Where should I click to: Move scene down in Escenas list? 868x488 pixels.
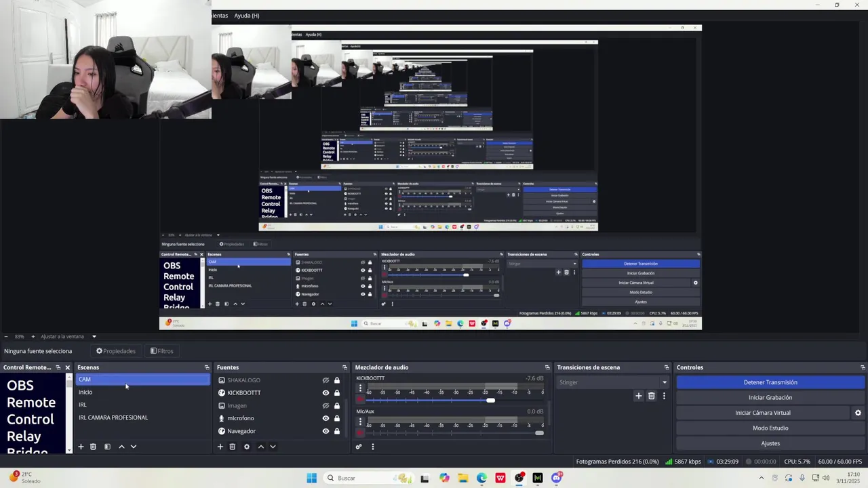tap(134, 447)
